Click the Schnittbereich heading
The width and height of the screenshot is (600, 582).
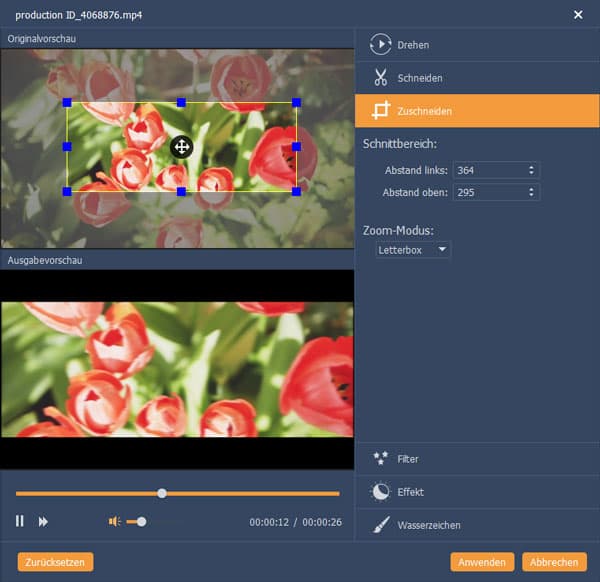click(400, 144)
